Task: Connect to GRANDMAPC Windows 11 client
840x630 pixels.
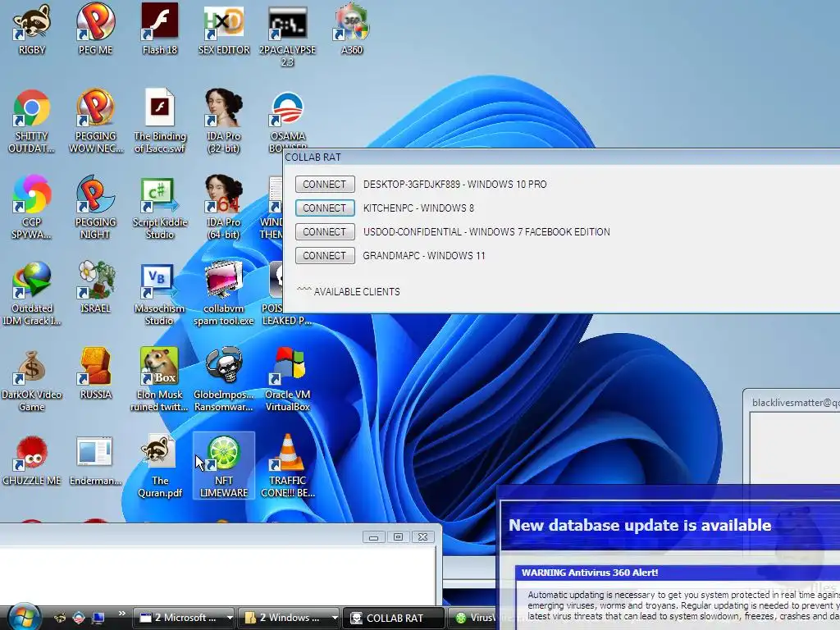Action: pyautogui.click(x=325, y=256)
